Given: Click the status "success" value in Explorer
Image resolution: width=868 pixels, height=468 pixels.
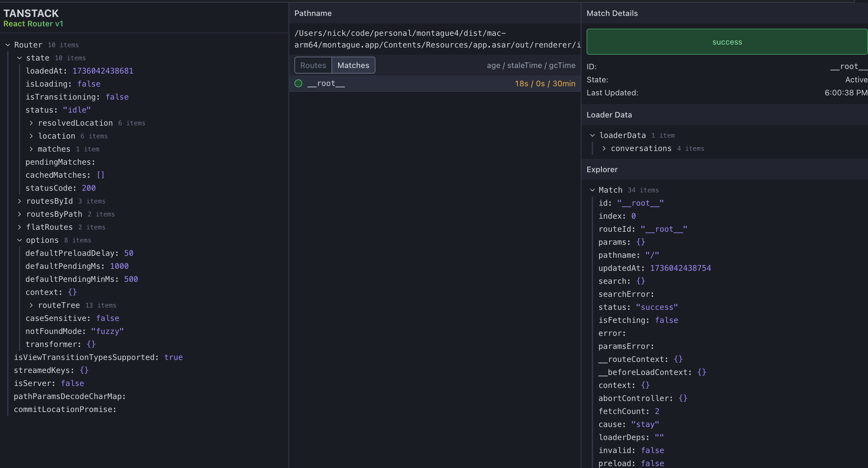Looking at the screenshot, I should [x=657, y=307].
